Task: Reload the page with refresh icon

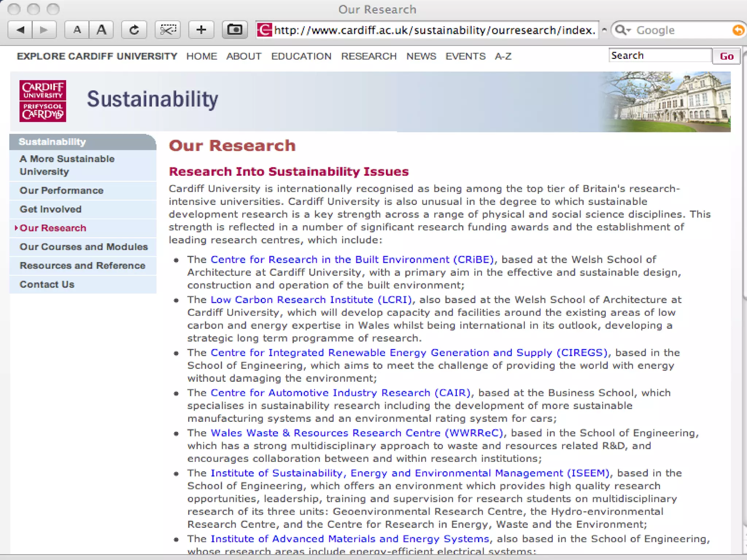Action: 134,30
